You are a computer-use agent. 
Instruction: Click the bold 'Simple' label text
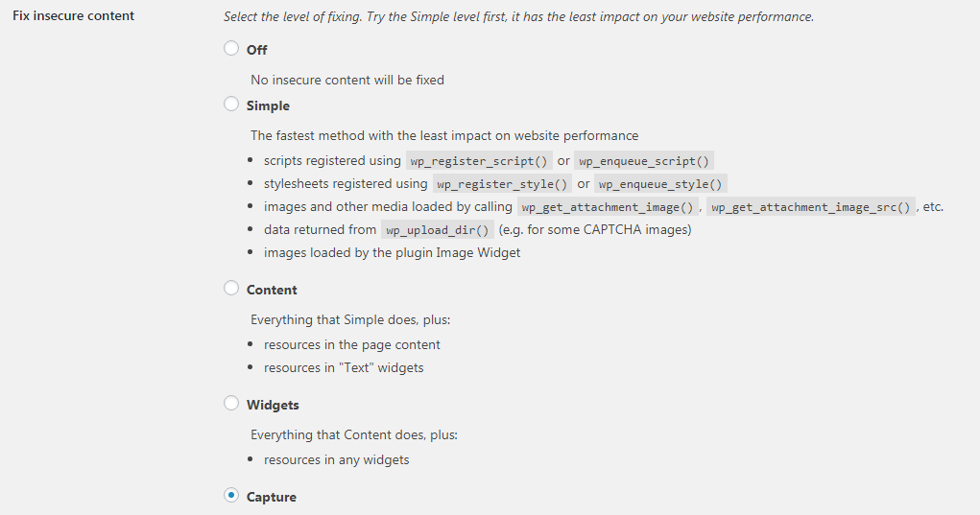coord(268,105)
